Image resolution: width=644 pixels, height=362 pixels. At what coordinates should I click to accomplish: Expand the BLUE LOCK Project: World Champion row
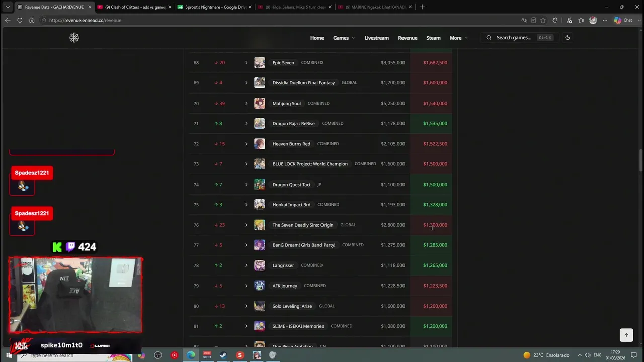coord(246,164)
